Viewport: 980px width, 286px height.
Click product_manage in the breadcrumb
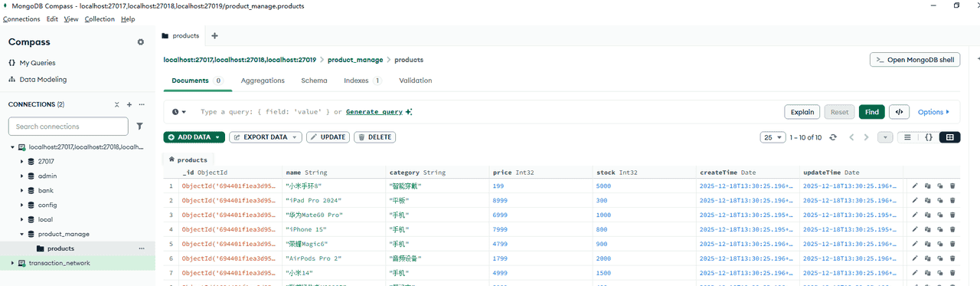pos(355,60)
